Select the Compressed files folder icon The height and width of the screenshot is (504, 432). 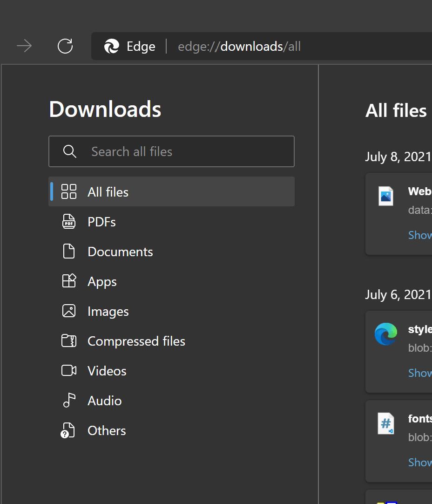point(68,341)
